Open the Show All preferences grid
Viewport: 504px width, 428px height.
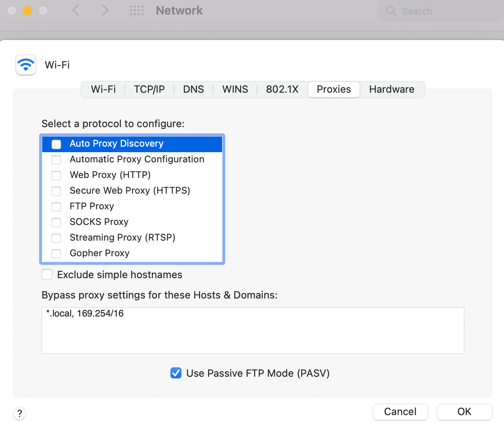[136, 11]
